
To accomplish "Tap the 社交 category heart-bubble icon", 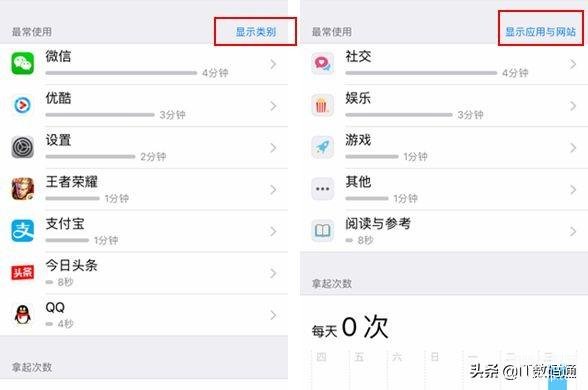I will click(322, 64).
